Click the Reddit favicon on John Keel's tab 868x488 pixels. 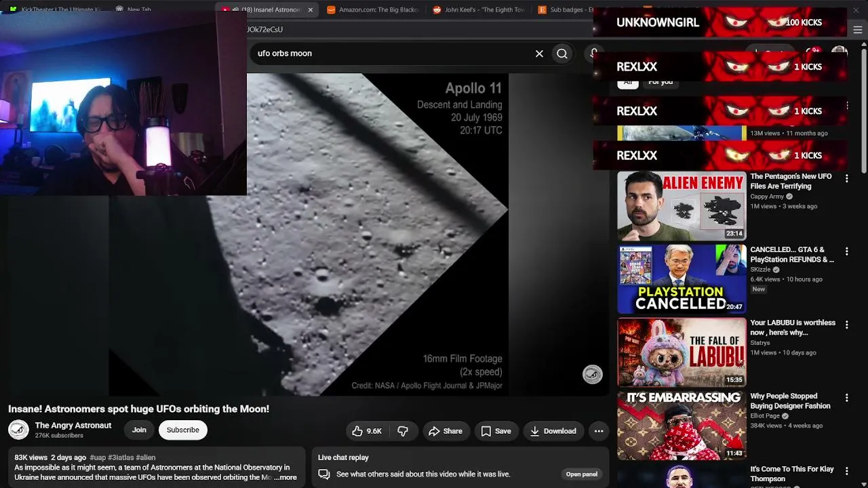437,9
